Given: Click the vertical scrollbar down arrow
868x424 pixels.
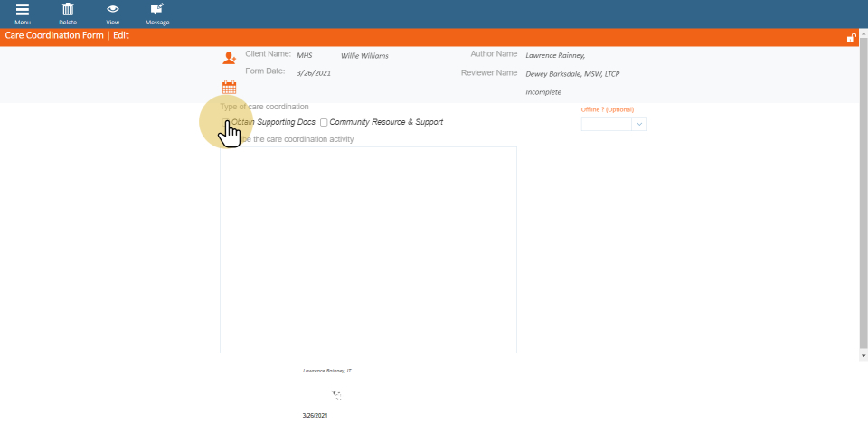Looking at the screenshot, I should tap(863, 356).
